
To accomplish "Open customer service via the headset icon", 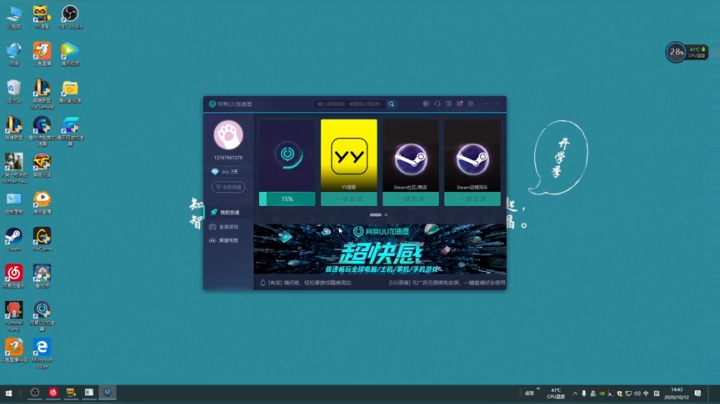I will [437, 104].
